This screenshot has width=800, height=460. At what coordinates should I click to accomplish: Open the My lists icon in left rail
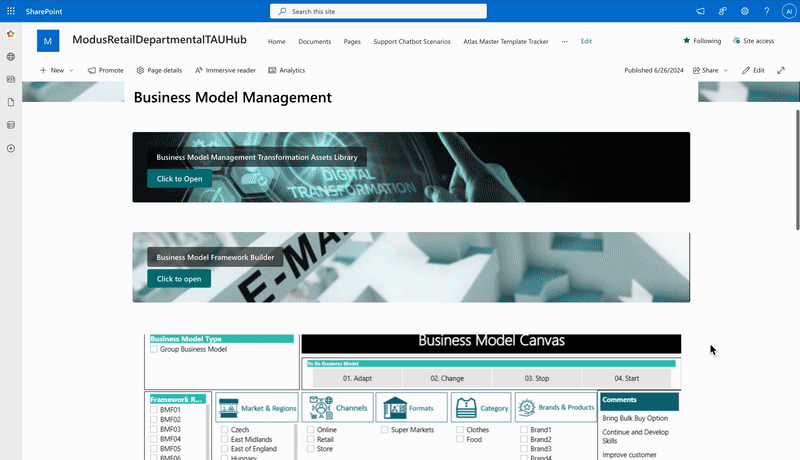coord(11,125)
